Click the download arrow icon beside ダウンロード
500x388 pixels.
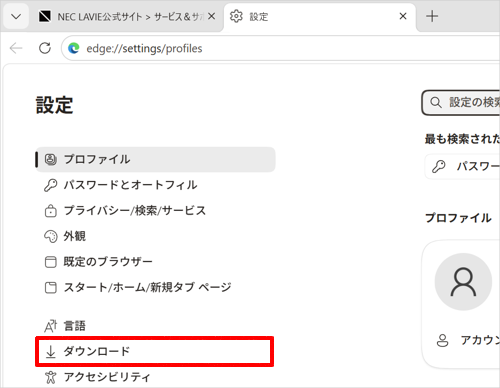[50, 352]
